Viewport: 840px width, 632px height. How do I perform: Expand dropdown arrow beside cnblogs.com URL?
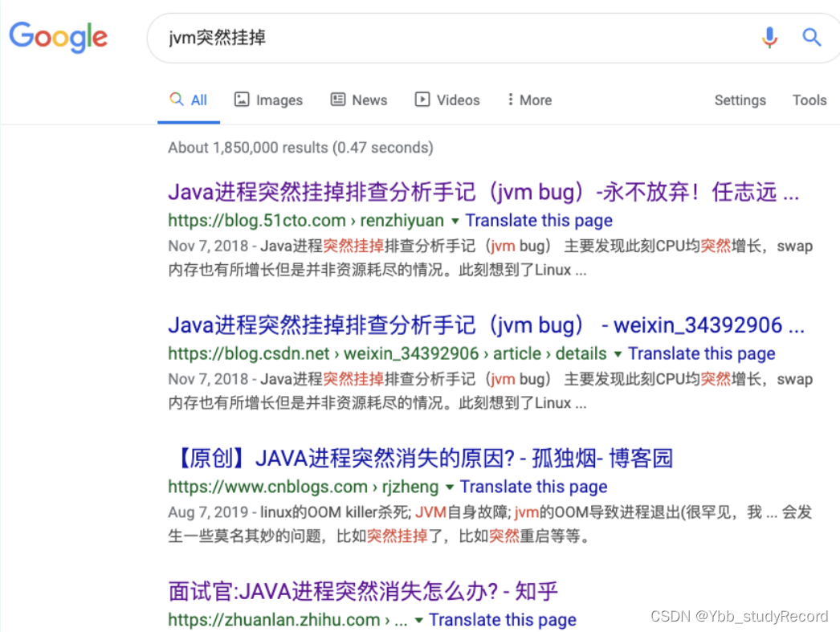point(450,487)
